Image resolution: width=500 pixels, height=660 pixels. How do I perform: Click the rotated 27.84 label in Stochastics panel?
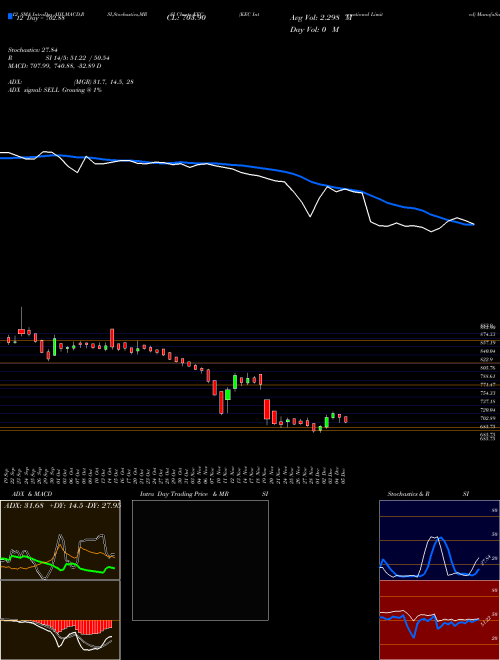click(x=485, y=562)
